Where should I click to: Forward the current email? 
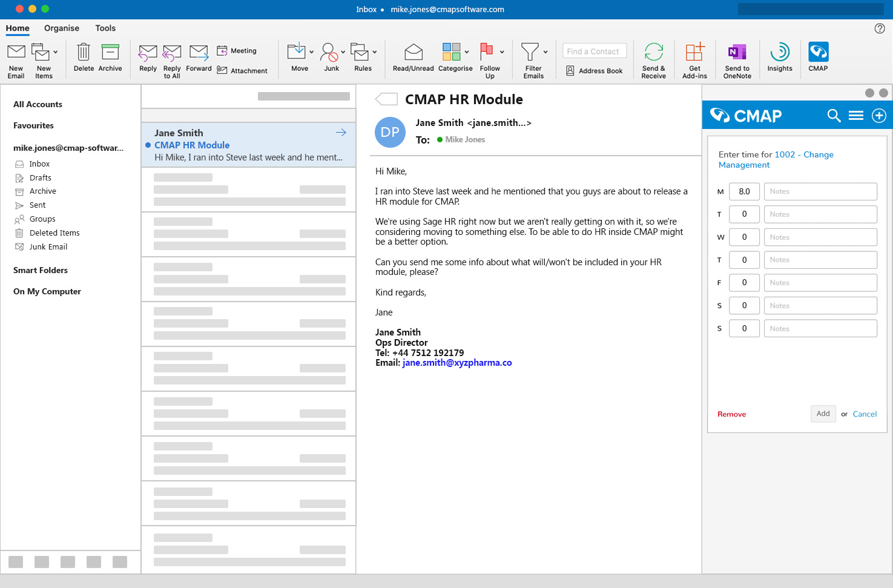point(199,53)
